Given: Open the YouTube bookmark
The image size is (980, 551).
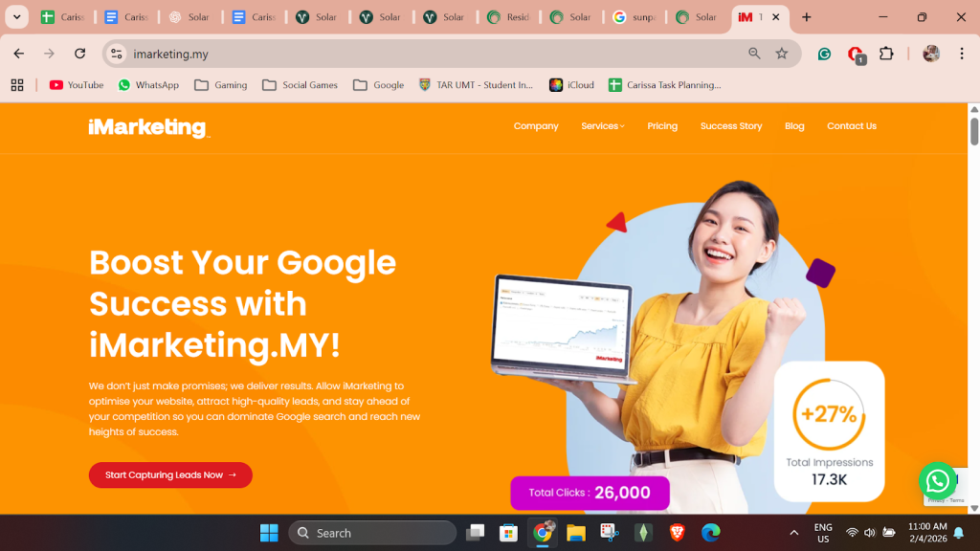Looking at the screenshot, I should (77, 85).
